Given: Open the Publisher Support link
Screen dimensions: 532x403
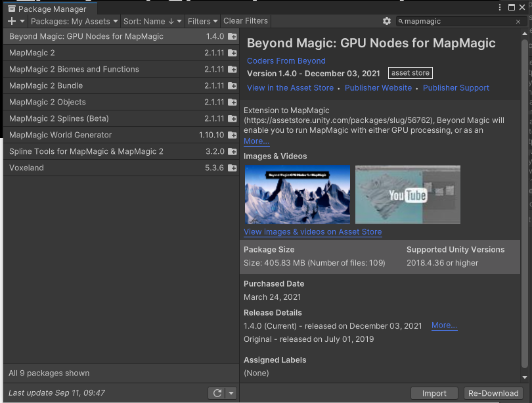Looking at the screenshot, I should click(x=456, y=88).
